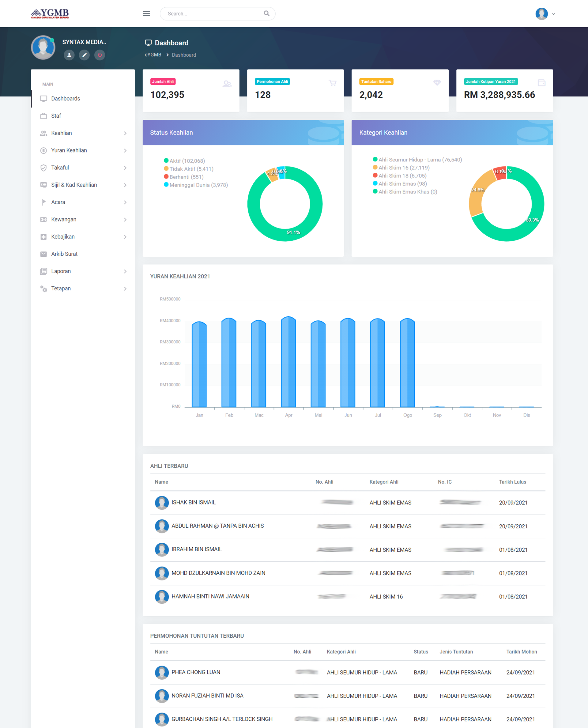Click PHEA CHONG LUAN name
588x728 pixels.
pos(196,673)
